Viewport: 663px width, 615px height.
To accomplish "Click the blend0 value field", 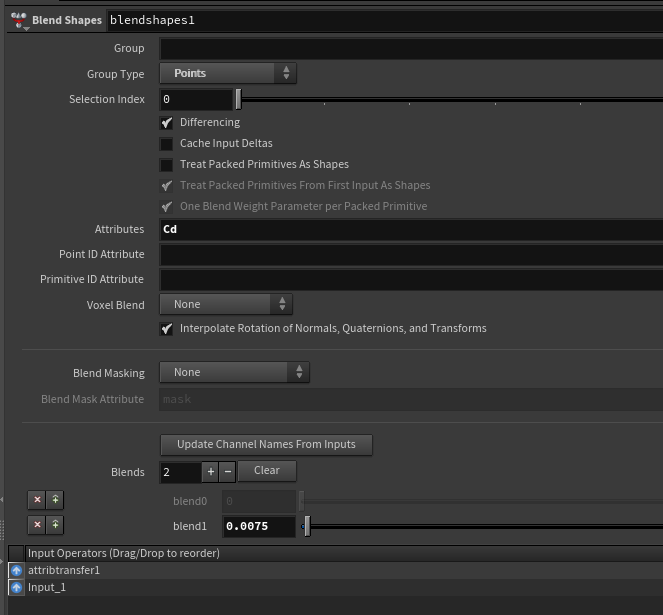I will (259, 502).
